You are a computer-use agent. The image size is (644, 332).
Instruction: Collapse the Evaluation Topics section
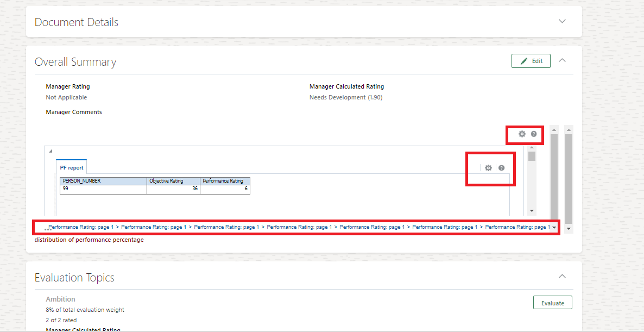(x=562, y=276)
